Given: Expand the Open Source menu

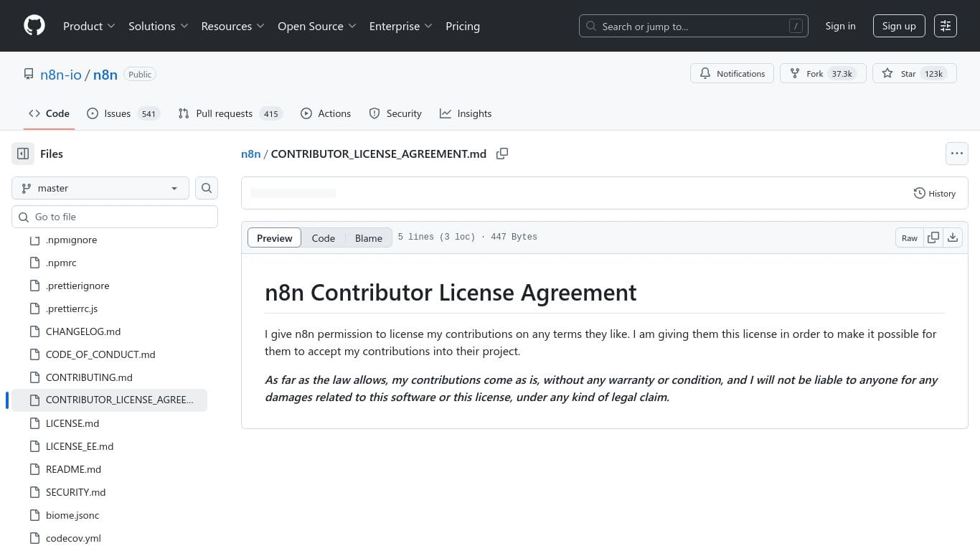Looking at the screenshot, I should pos(316,26).
